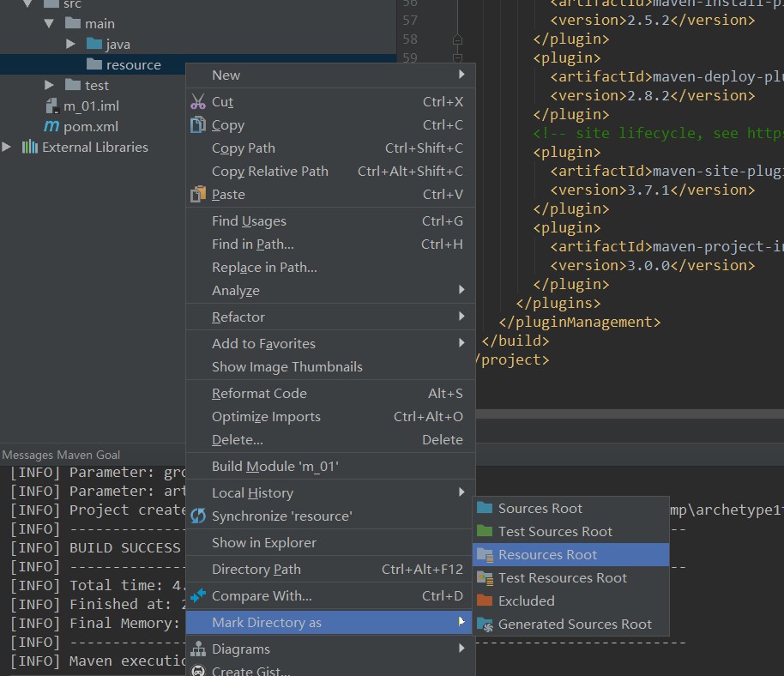Click the Diagrams icon in context menu
The width and height of the screenshot is (784, 676).
click(x=198, y=649)
